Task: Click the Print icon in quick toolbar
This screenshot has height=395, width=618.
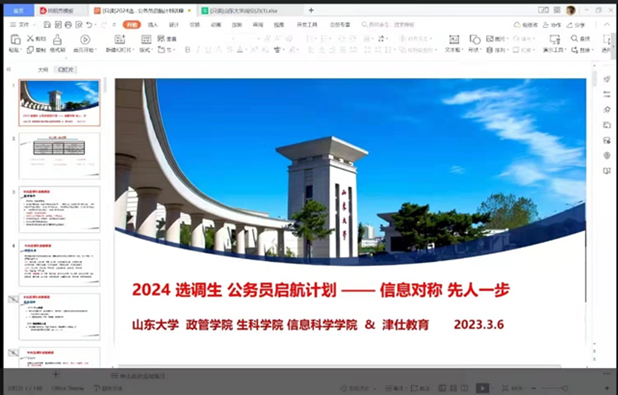Action: (x=68, y=25)
